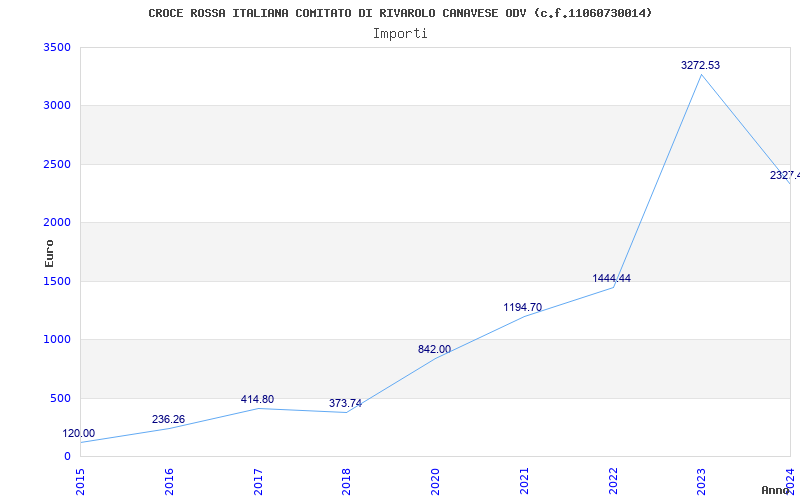Click the 3500 y-axis tick label
The height and width of the screenshot is (500, 800).
pos(57,47)
